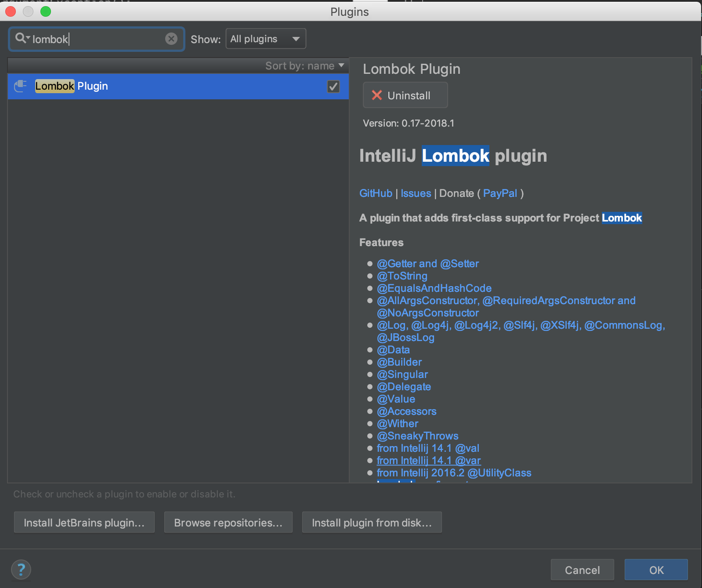Click Install plugin from disk button
This screenshot has height=588, width=702.
point(372,523)
